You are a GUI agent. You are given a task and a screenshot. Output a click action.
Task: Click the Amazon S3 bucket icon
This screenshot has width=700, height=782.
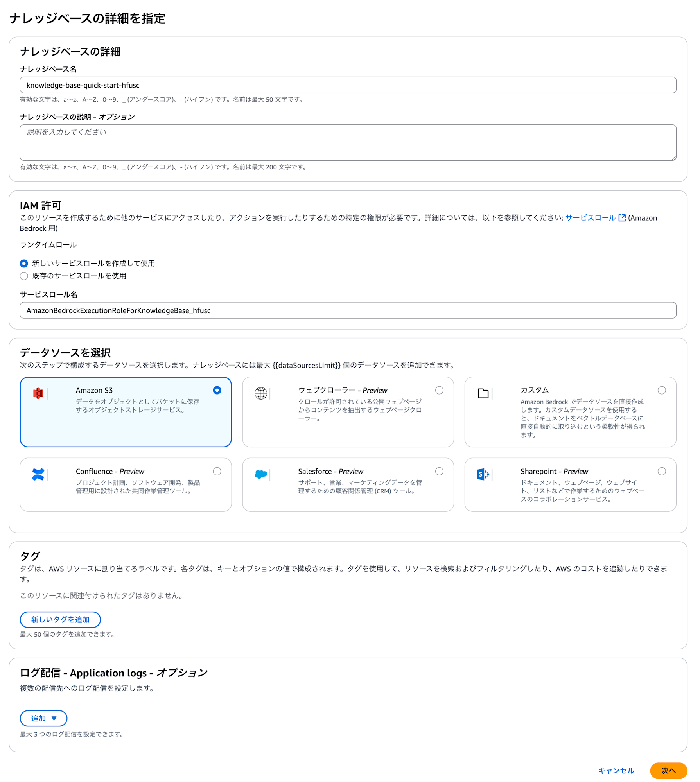(38, 393)
